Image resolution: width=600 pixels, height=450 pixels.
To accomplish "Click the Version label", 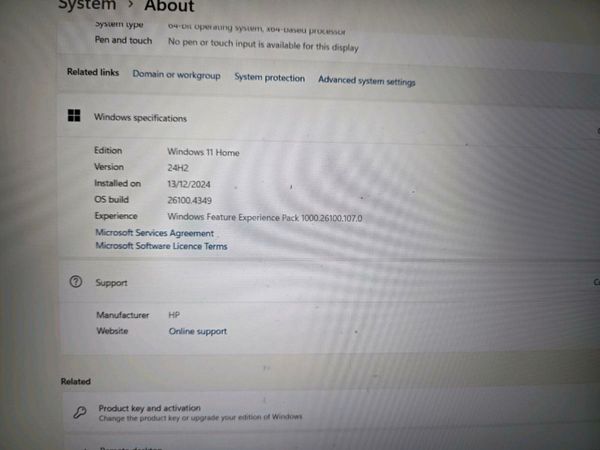I will [x=109, y=167].
